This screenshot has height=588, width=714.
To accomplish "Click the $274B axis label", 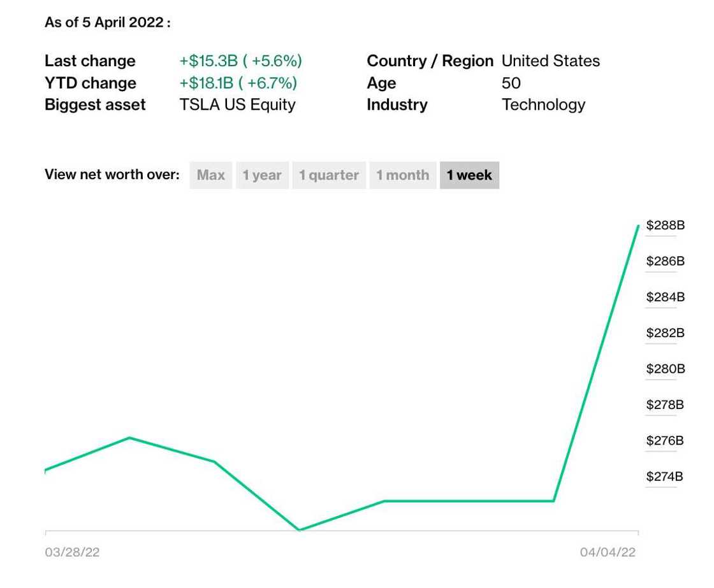I will [665, 477].
